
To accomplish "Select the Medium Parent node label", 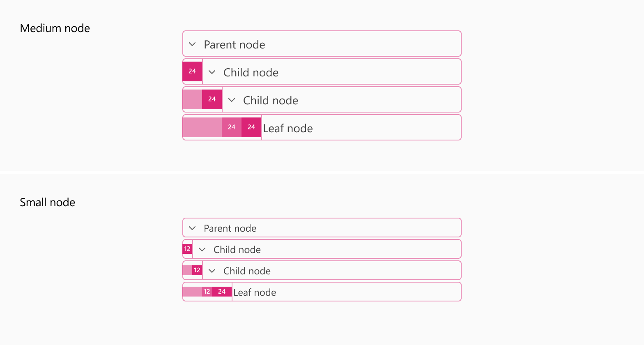I will click(x=235, y=44).
